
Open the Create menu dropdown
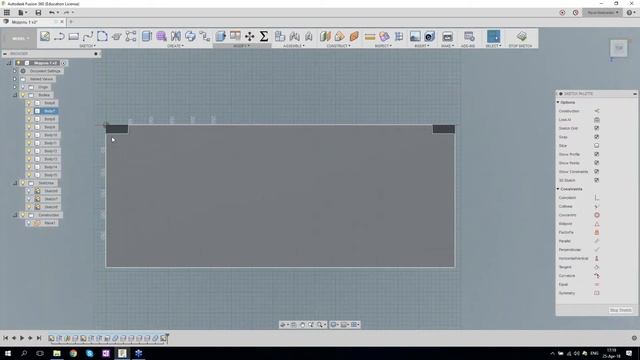click(x=176, y=46)
